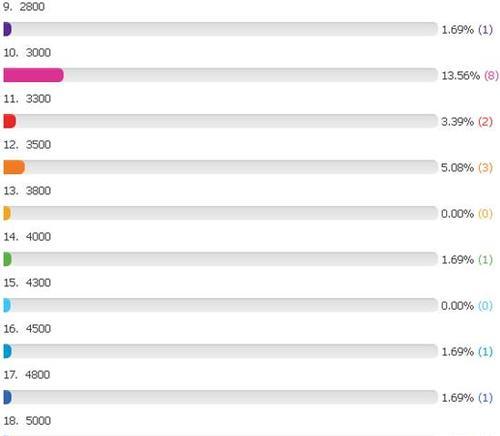Click the 0.00% (0) label for 3800

pos(467,214)
